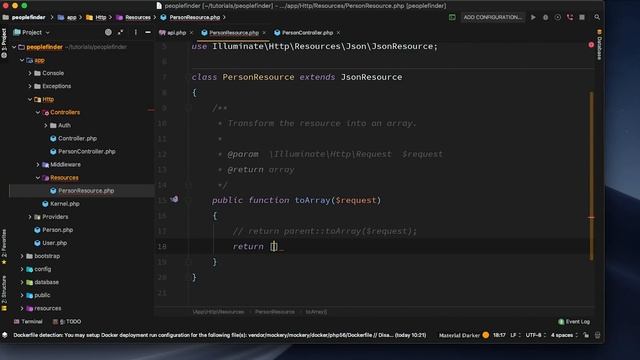
Task: Expand the Exceptions folder
Action: coord(30,86)
